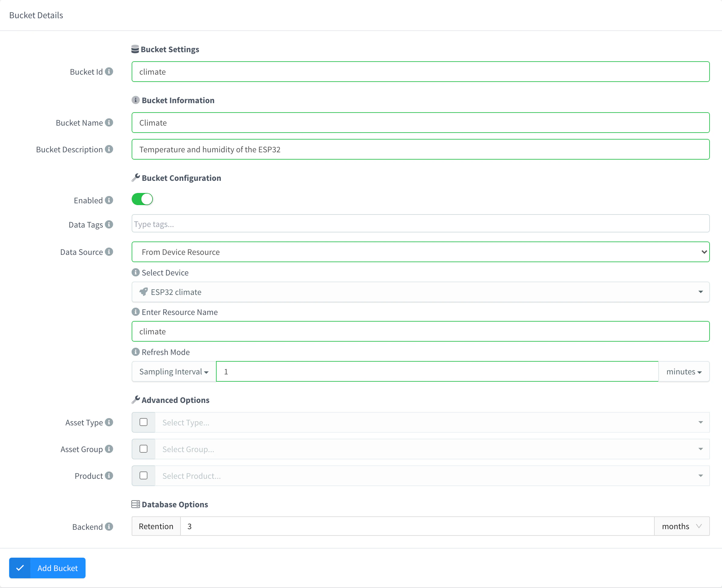Image resolution: width=722 pixels, height=588 pixels.
Task: Click the Backend info icon
Action: point(109,526)
